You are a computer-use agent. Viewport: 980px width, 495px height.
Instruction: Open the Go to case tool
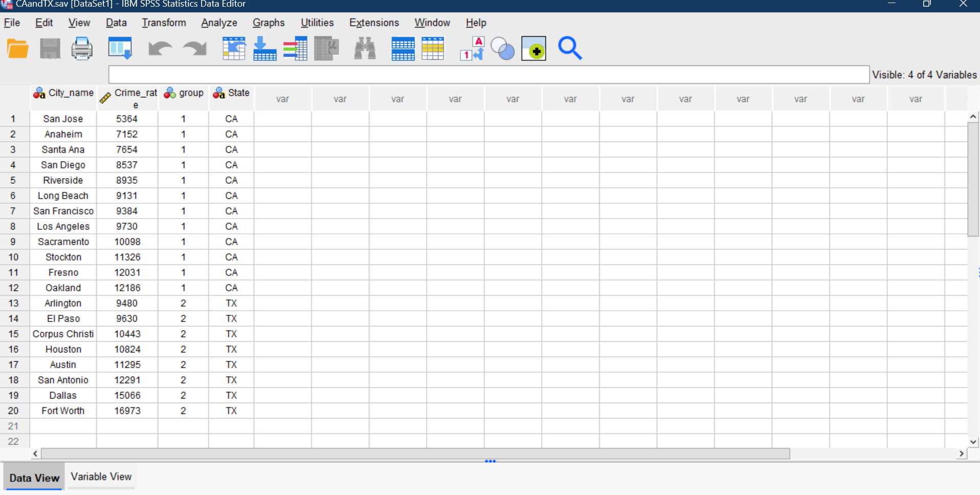click(234, 48)
